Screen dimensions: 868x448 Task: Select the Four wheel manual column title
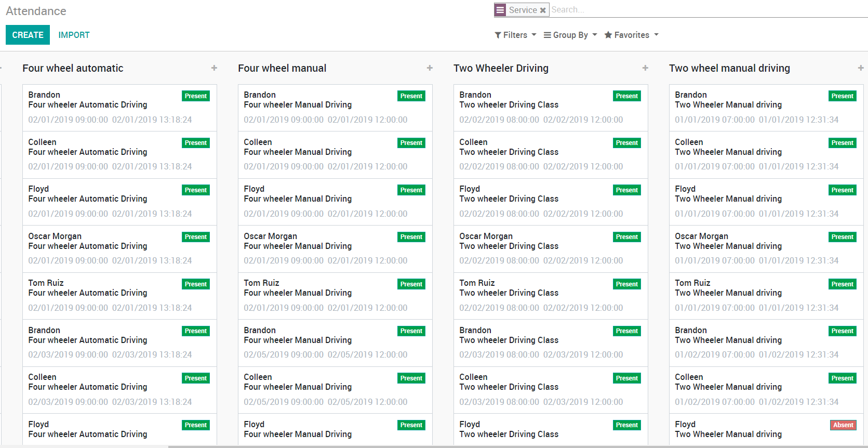click(282, 68)
